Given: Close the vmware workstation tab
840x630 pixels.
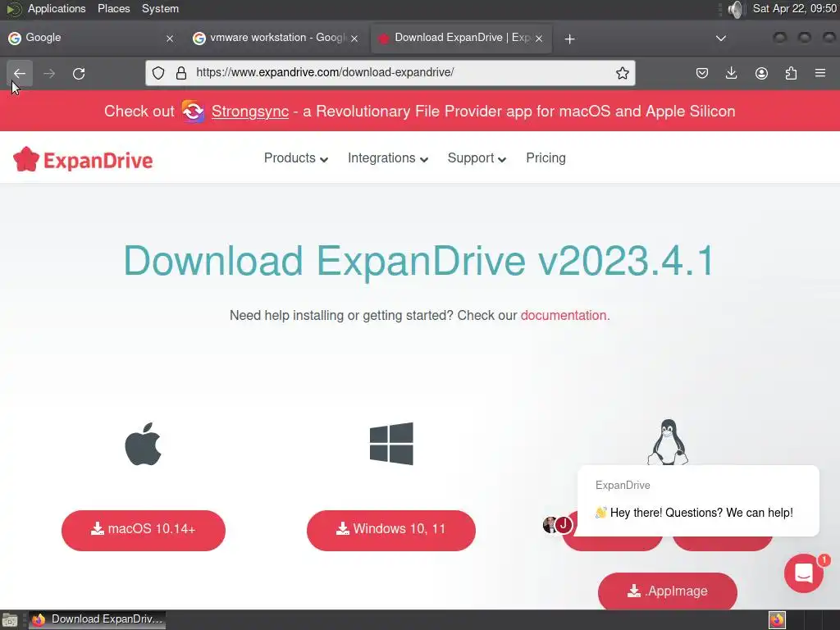Looking at the screenshot, I should (x=354, y=38).
